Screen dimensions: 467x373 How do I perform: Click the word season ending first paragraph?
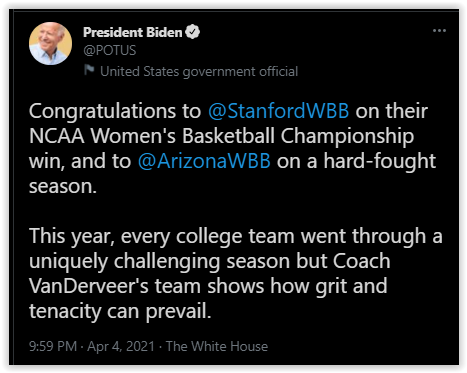tap(63, 187)
